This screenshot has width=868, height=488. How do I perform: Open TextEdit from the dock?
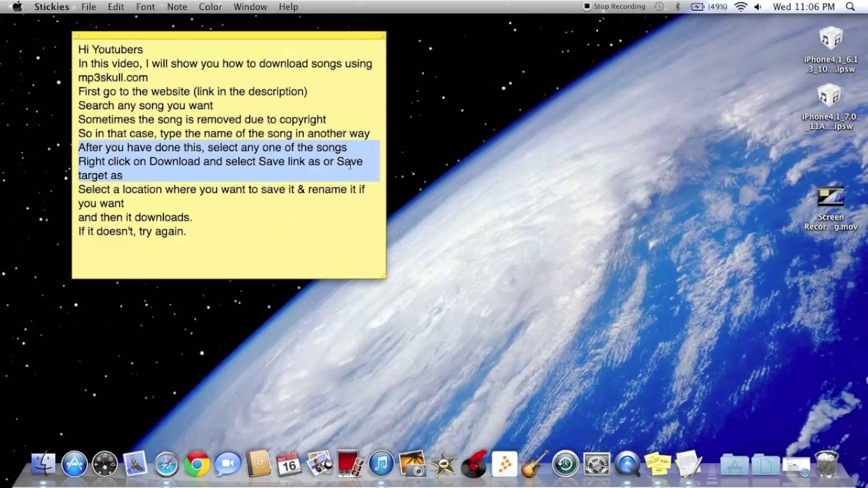[x=689, y=464]
